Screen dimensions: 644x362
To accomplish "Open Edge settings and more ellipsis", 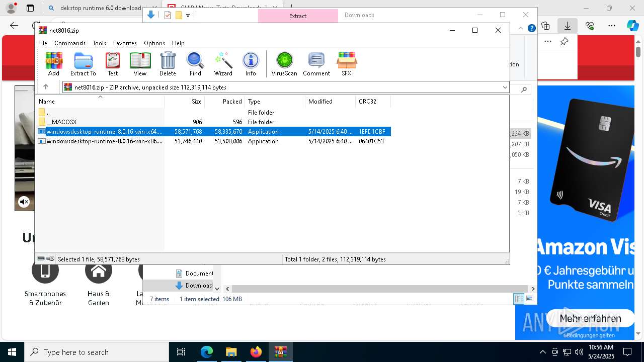I will coord(612,26).
